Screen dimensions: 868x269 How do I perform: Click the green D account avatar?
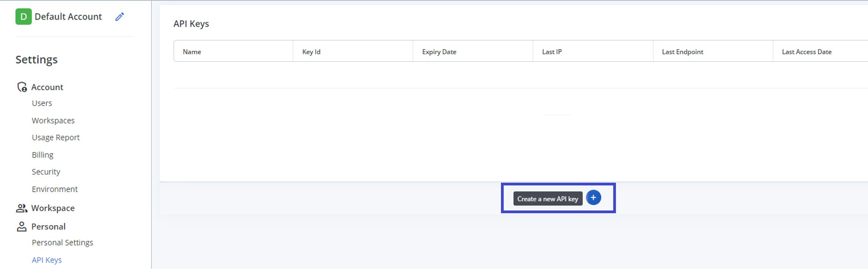pyautogui.click(x=23, y=17)
